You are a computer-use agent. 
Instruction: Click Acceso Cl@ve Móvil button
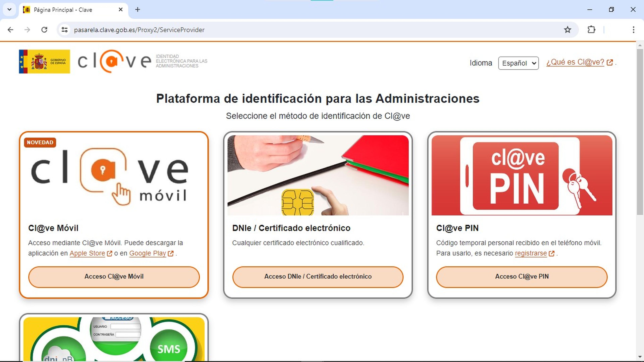[114, 277]
